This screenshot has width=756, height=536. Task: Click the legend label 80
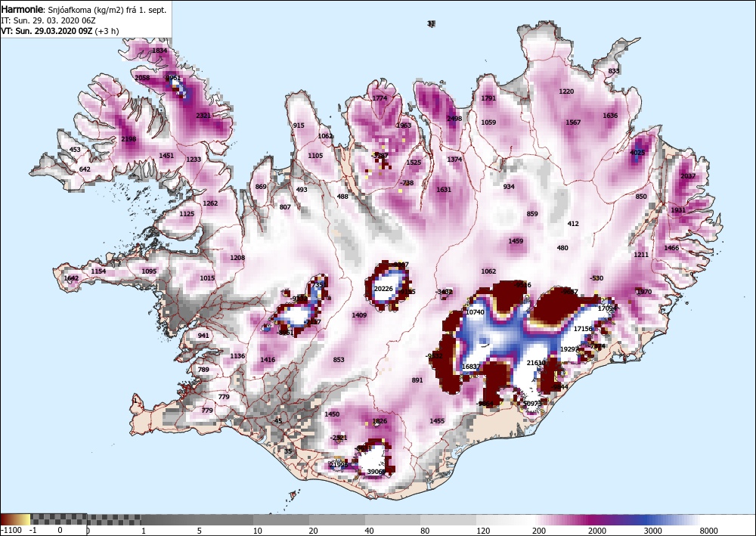(425, 531)
